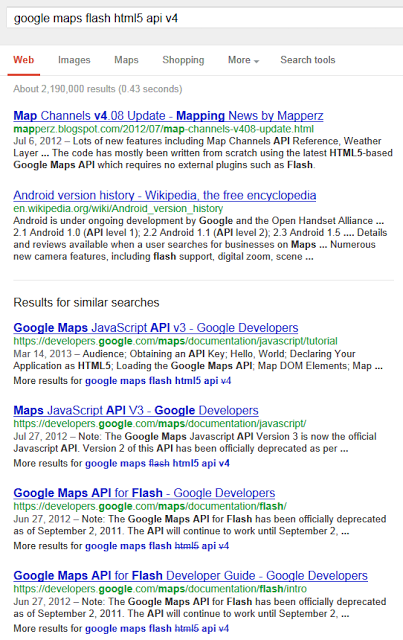The image size is (403, 640).
Task: Click the en.wikipedia.org Android_version_history URL
Action: coord(118,209)
